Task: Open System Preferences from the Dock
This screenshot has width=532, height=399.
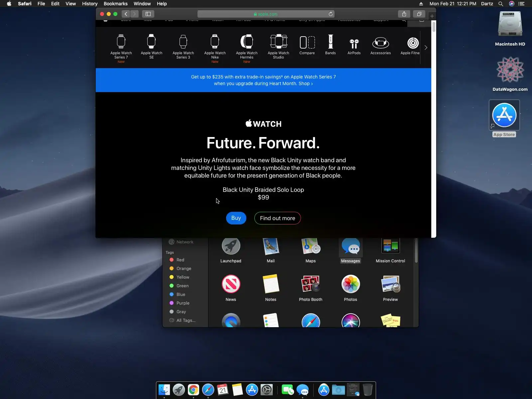Action: point(267,390)
